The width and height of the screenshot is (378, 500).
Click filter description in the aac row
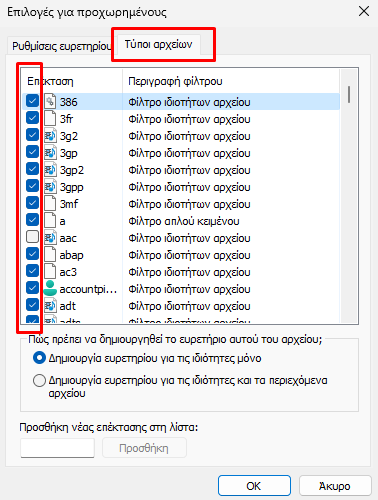(x=189, y=238)
